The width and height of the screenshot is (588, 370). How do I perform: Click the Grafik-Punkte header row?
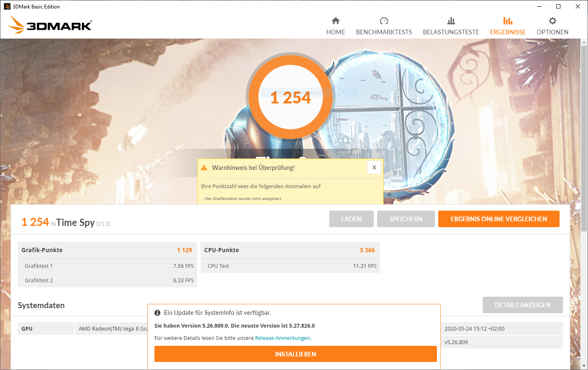(x=107, y=250)
